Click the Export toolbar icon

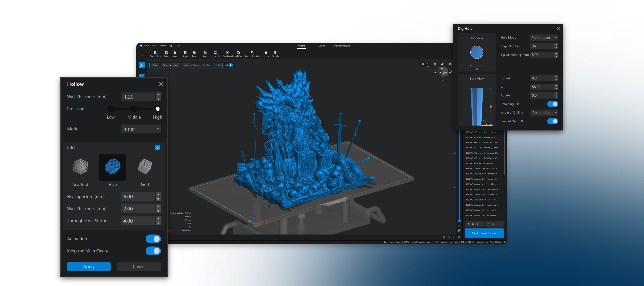[186, 54]
